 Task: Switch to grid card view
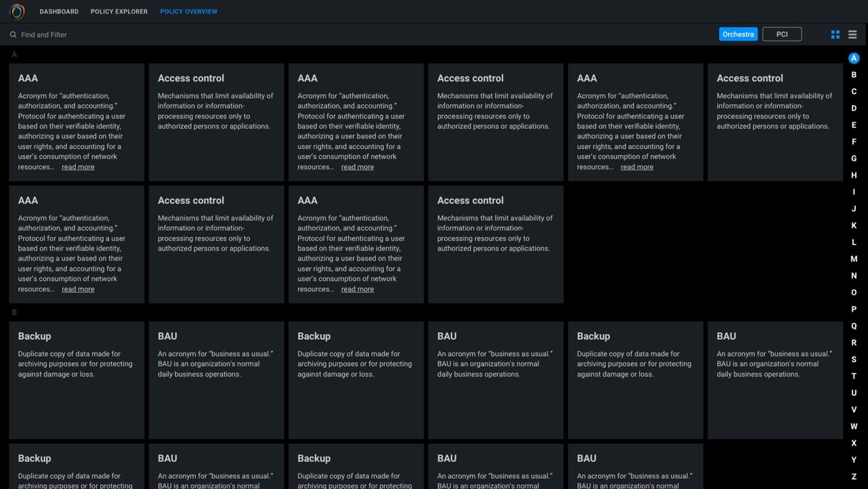coord(836,35)
